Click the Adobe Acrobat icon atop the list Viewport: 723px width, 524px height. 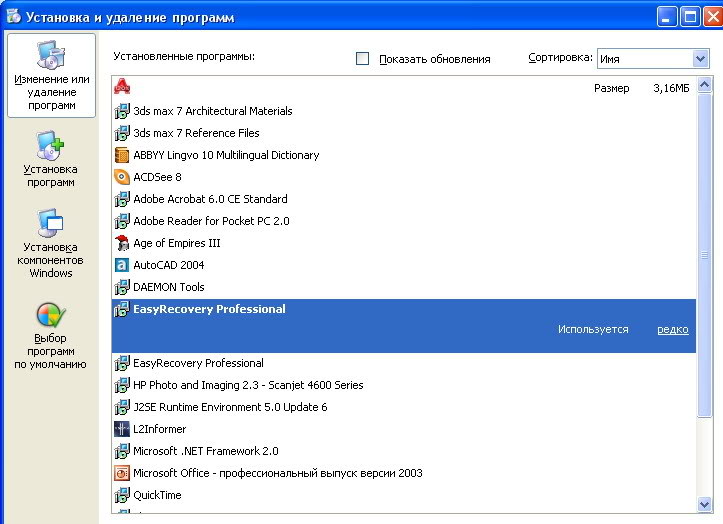[122, 87]
